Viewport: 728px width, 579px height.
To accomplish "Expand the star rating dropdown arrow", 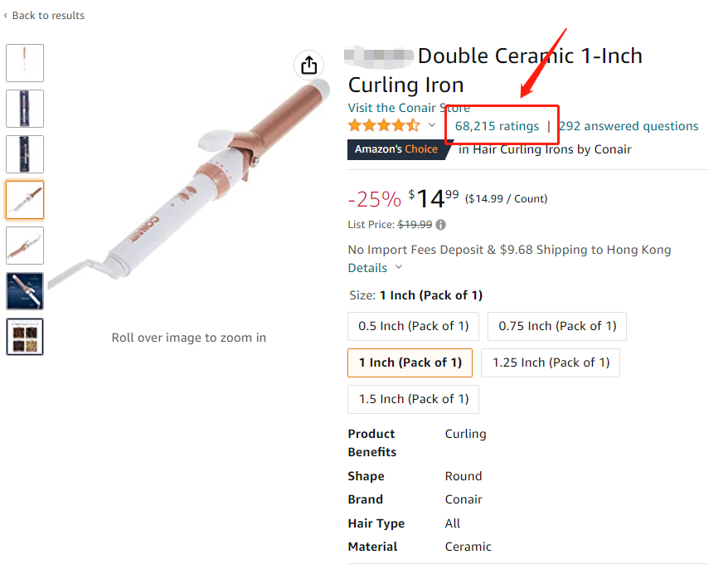I will tap(432, 126).
